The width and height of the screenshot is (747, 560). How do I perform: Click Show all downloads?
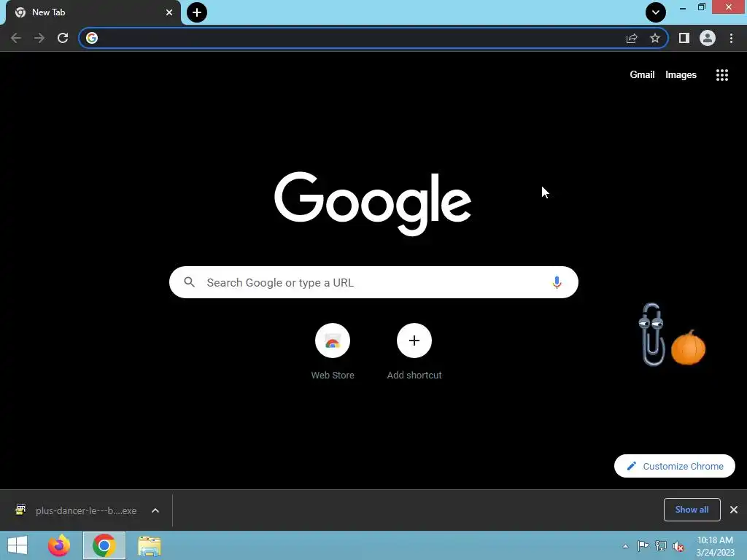pyautogui.click(x=692, y=510)
